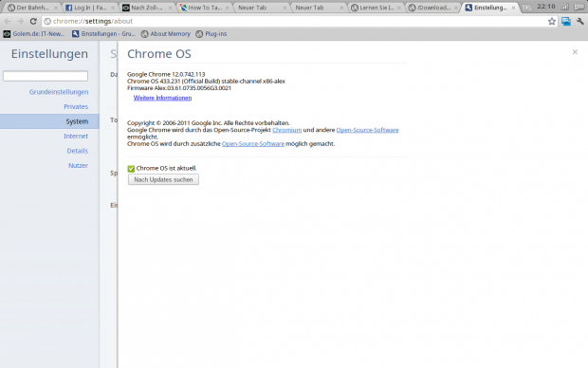Open Grundeinstellungen in the sidebar
The width and height of the screenshot is (588, 368).
click(59, 92)
